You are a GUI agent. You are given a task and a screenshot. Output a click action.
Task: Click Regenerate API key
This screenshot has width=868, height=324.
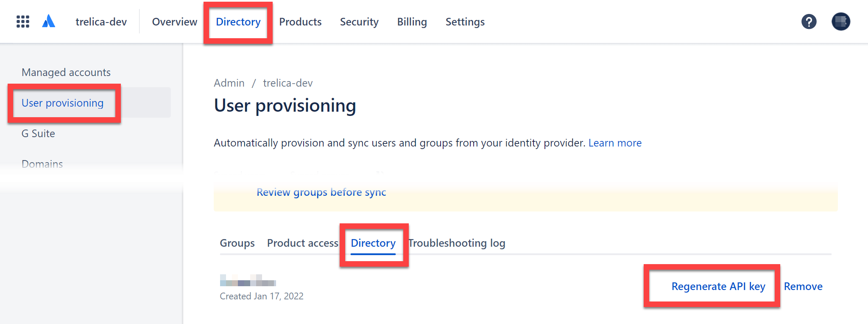718,286
